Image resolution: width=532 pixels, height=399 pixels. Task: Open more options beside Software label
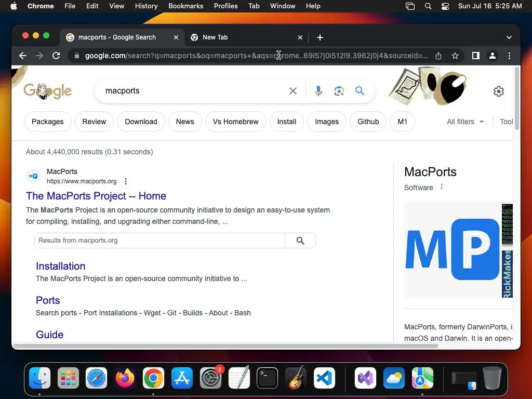(x=442, y=187)
